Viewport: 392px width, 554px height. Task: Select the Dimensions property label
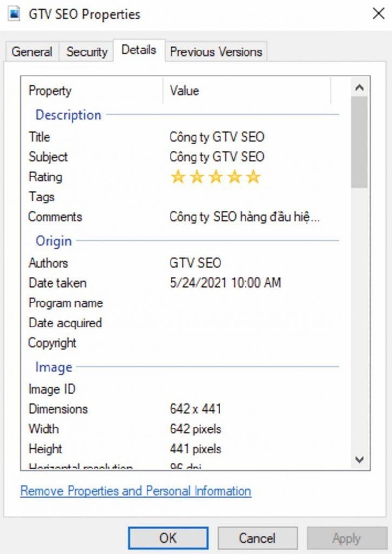(58, 409)
